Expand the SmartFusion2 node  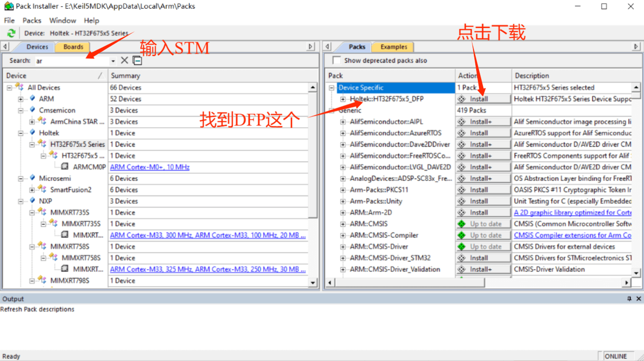32,190
